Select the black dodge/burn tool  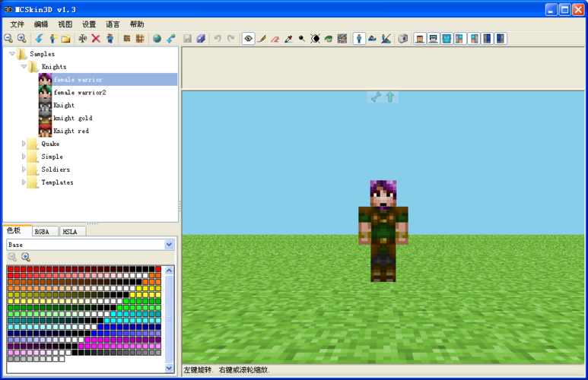[x=301, y=38]
